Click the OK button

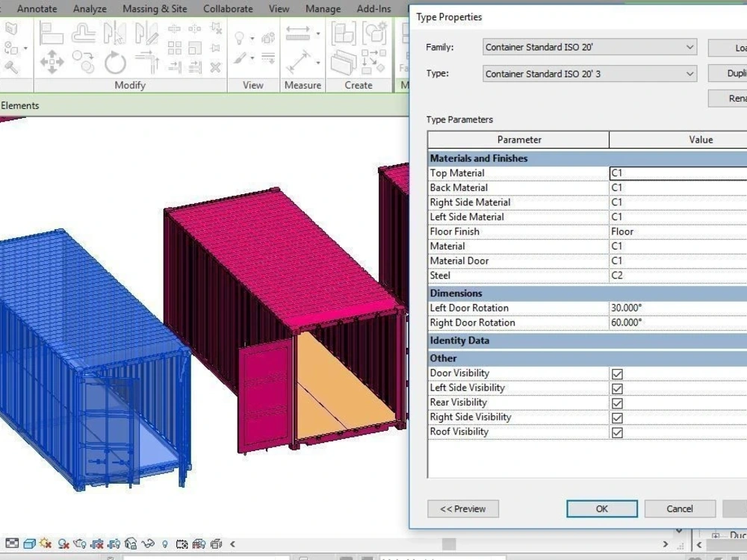(x=601, y=508)
